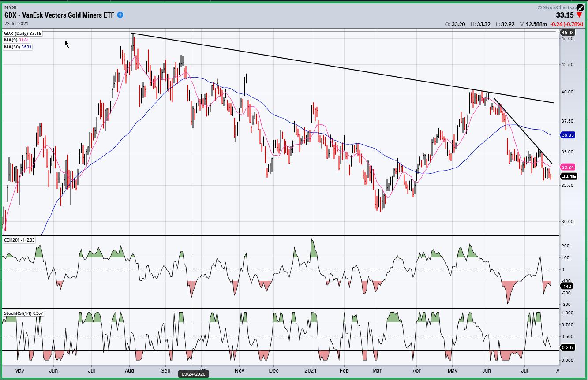Click the pink 33.84 MA(9) price tag
The width and height of the screenshot is (588, 380).
point(567,168)
